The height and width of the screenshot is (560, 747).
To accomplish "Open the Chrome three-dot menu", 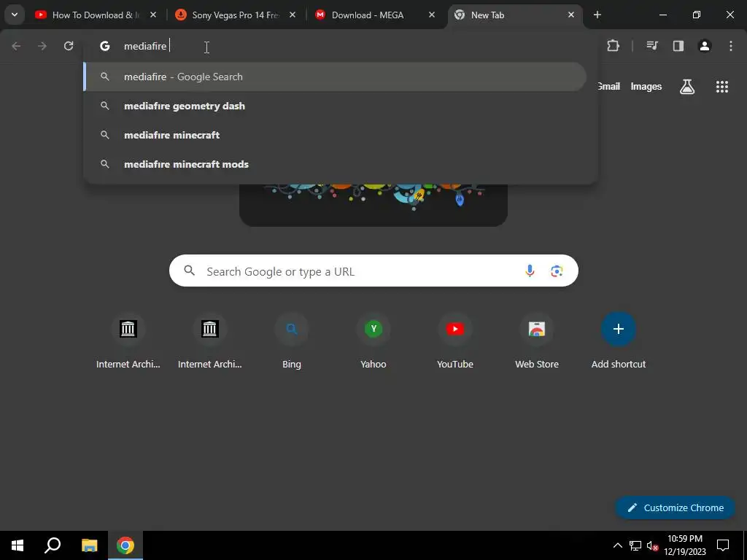I will click(731, 46).
